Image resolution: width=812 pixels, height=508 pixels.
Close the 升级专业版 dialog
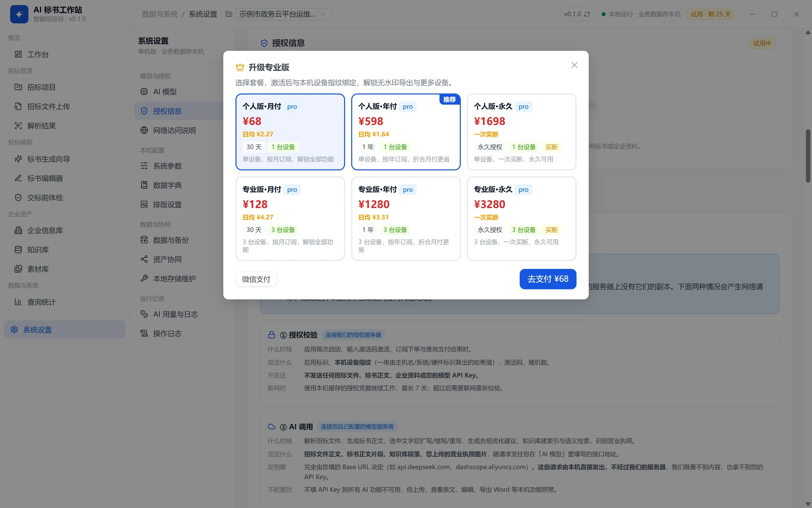(574, 65)
